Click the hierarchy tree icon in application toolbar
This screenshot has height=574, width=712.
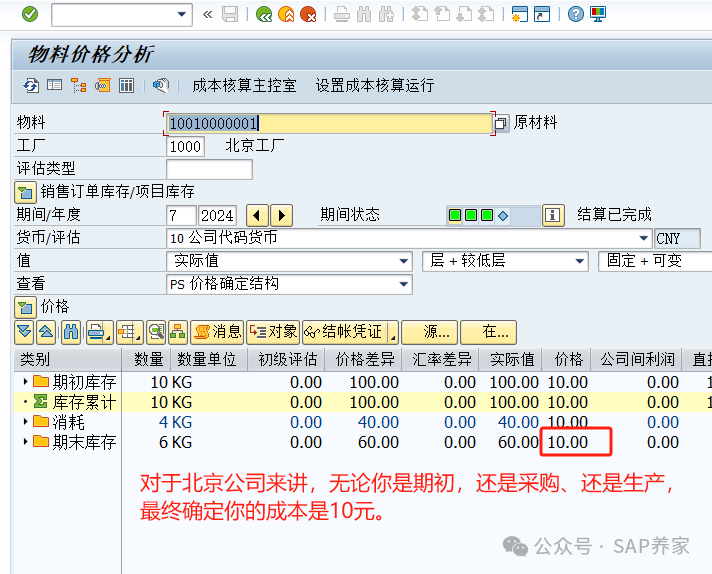point(79,85)
